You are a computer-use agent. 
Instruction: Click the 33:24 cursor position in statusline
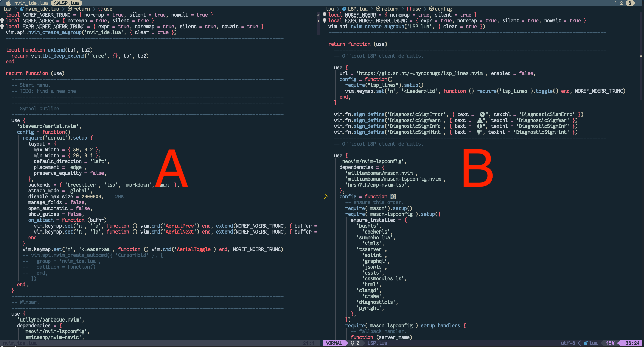(x=632, y=343)
